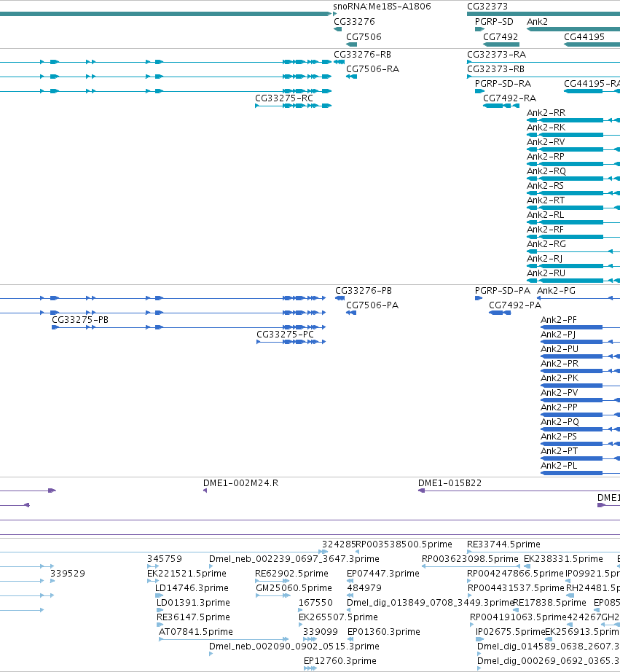Click EST GM25060.5prime
620x672 pixels.
click(x=294, y=588)
